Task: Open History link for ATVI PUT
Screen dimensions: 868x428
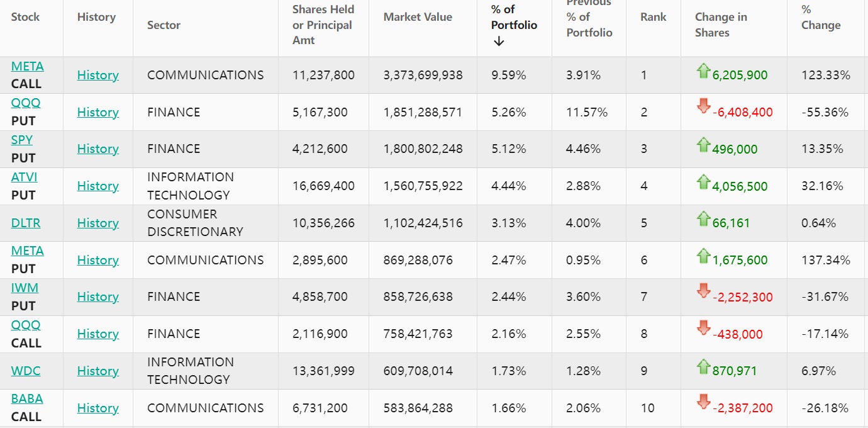Action: [x=97, y=186]
